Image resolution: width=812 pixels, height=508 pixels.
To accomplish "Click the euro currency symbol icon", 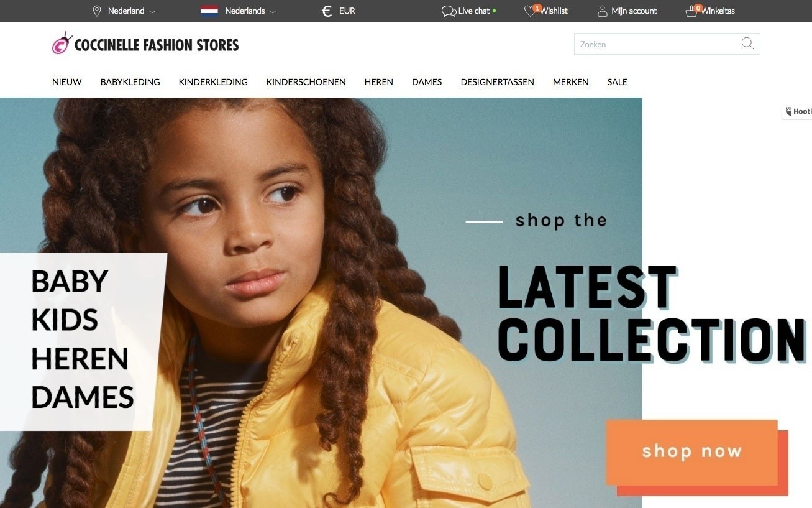I will point(327,11).
